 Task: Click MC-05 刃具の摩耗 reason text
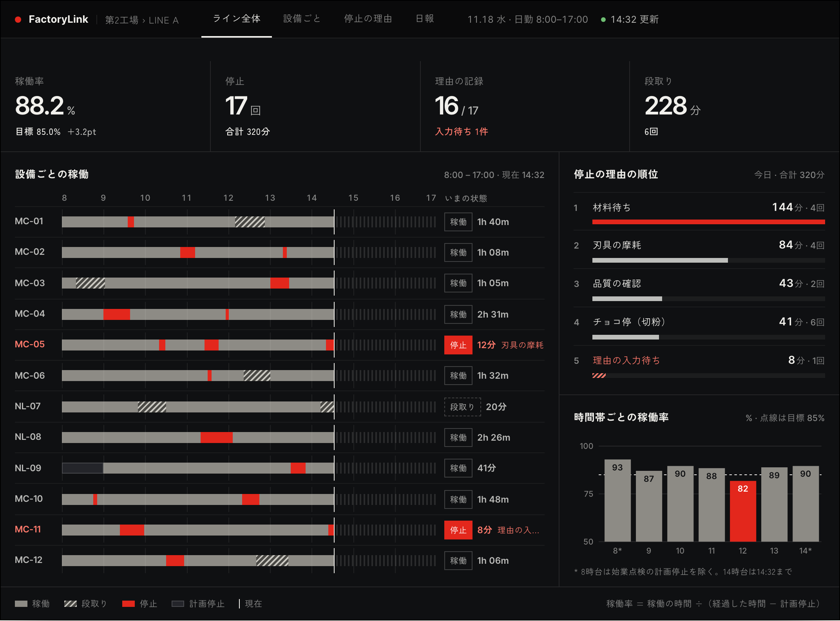522,345
